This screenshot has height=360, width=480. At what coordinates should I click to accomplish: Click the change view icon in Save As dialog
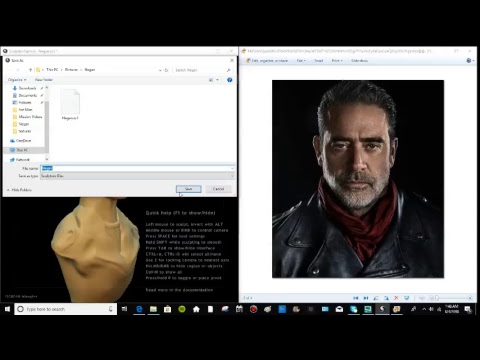(x=211, y=80)
